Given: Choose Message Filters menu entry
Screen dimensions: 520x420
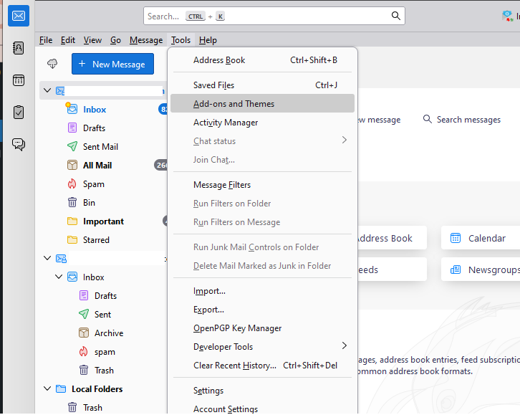Looking at the screenshot, I should pyautogui.click(x=262, y=185).
